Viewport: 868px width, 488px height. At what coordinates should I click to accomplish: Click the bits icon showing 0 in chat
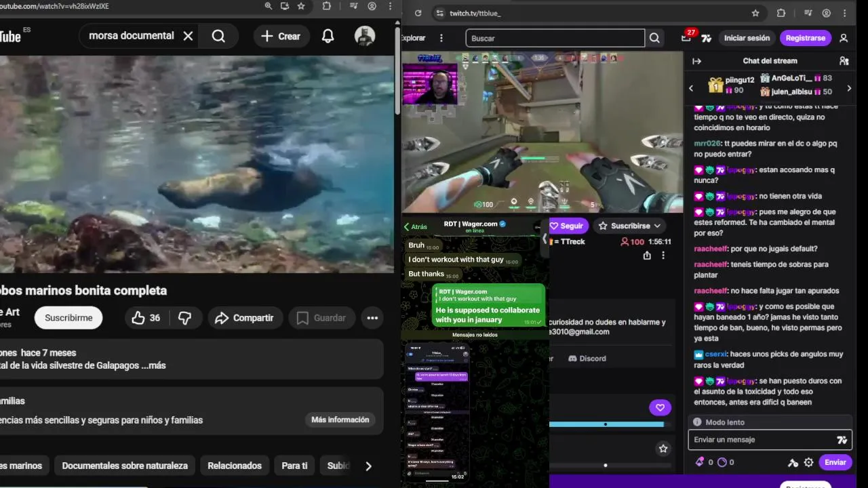[700, 462]
